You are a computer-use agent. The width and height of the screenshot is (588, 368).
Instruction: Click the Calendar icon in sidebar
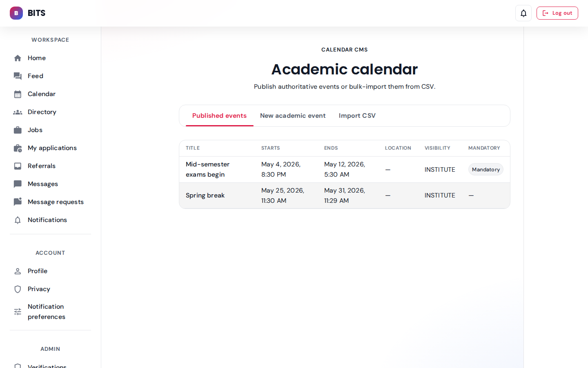18,94
